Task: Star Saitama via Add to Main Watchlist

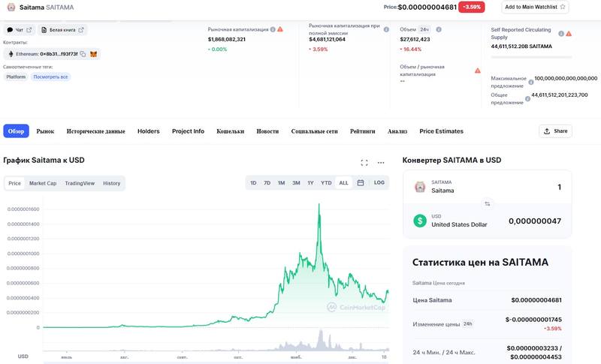Action: [x=535, y=7]
